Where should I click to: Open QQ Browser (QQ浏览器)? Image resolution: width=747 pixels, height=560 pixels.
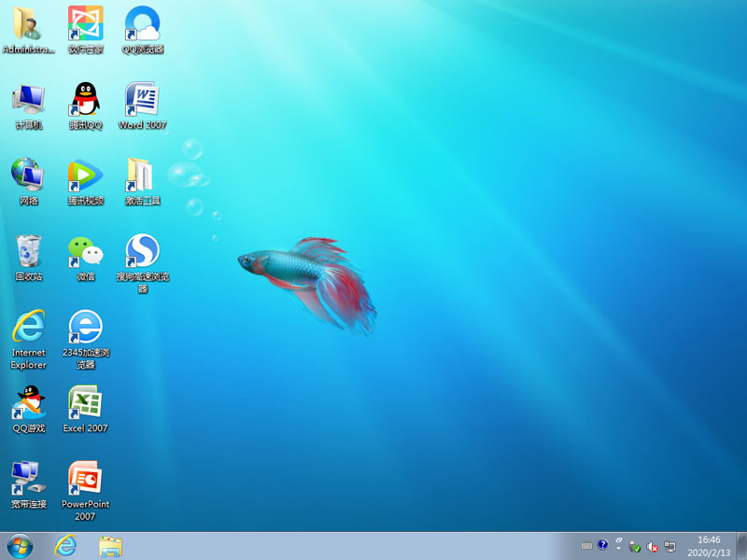coord(141,23)
